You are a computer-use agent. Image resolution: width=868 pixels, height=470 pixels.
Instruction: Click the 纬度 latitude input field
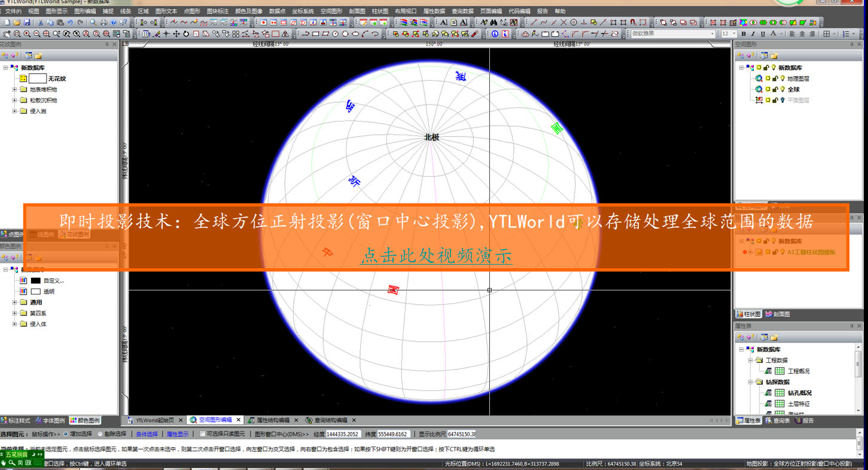(x=393, y=434)
